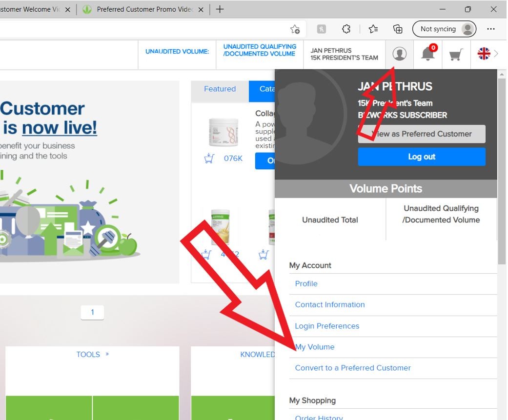Open the Contact Information link
508x420 pixels.
(x=330, y=305)
